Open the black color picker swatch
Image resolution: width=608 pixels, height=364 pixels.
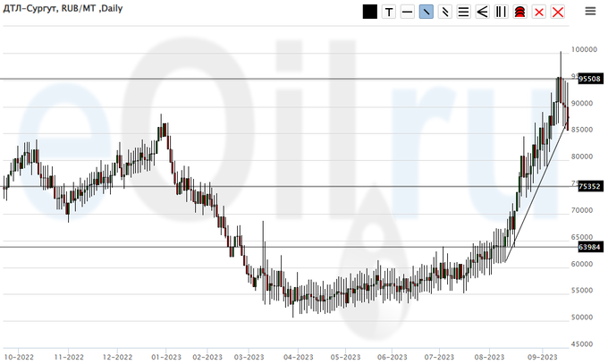tap(370, 12)
